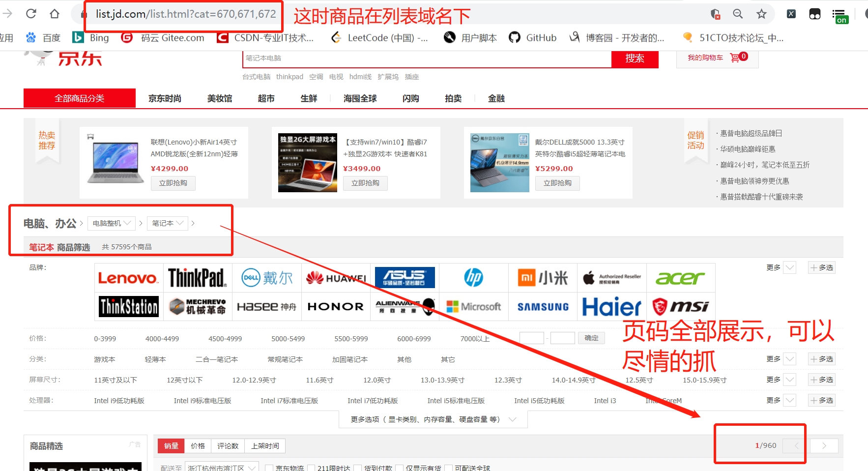Open the GitHub bookmark
868x471 pixels.
pyautogui.click(x=533, y=38)
